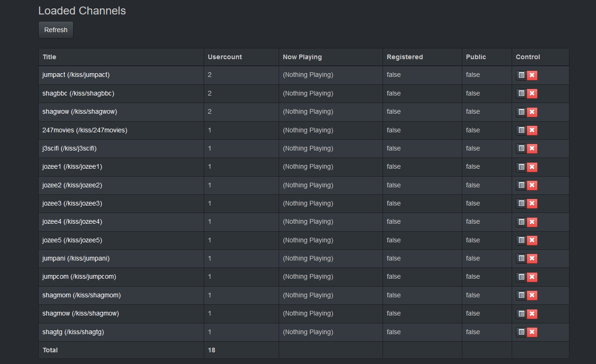
Task: Click the Now Playing column header
Action: pos(302,57)
